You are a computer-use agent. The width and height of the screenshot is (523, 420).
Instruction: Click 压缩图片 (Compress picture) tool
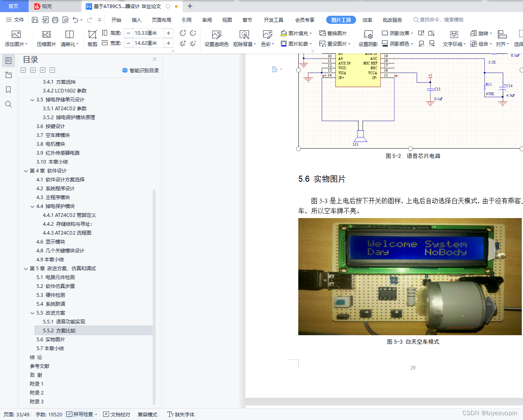click(x=46, y=39)
